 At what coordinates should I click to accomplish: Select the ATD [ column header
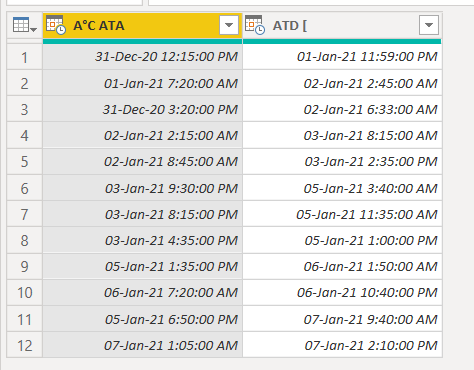(x=342, y=26)
